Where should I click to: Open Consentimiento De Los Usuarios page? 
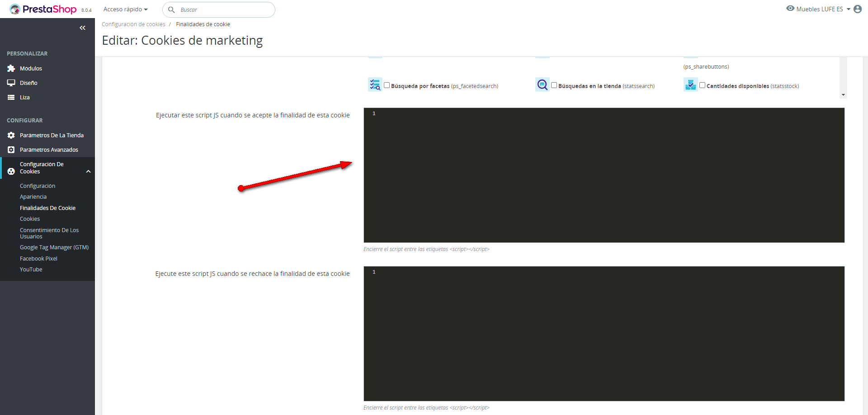click(x=49, y=233)
